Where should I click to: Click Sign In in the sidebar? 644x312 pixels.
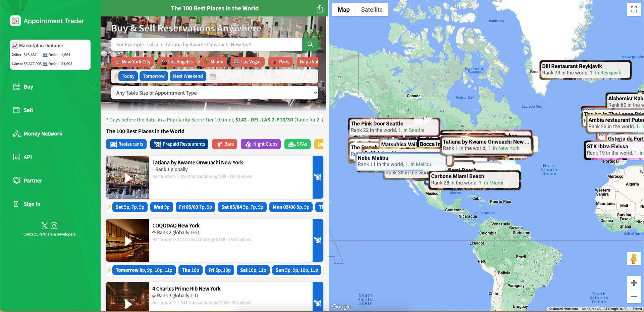[27, 204]
